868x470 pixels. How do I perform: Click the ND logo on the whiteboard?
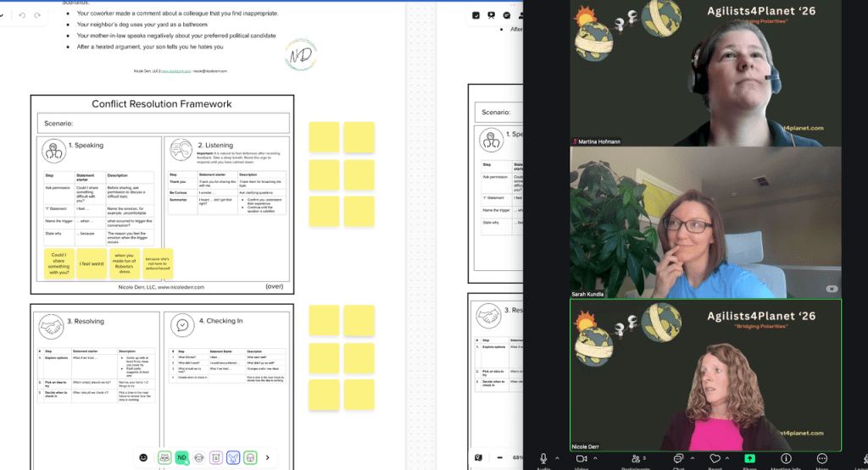coord(301,55)
